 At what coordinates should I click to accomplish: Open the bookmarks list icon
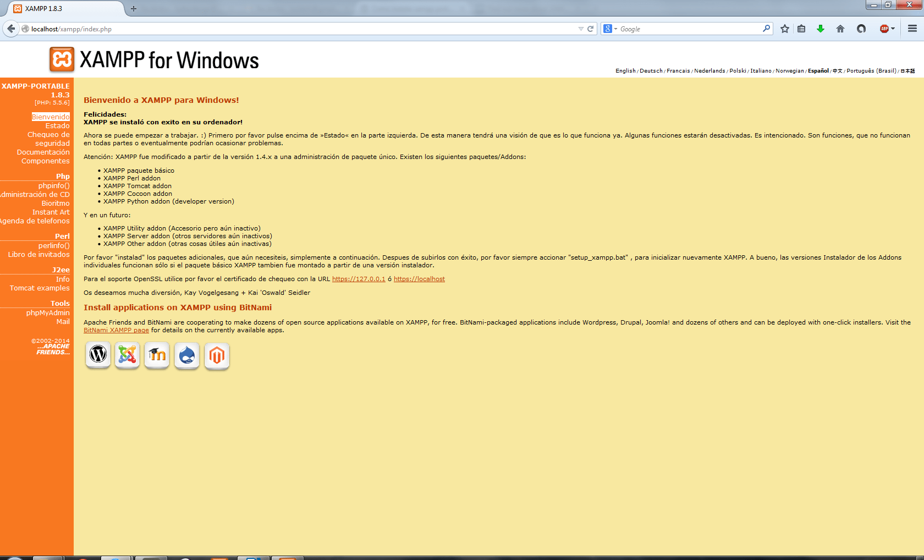801,29
